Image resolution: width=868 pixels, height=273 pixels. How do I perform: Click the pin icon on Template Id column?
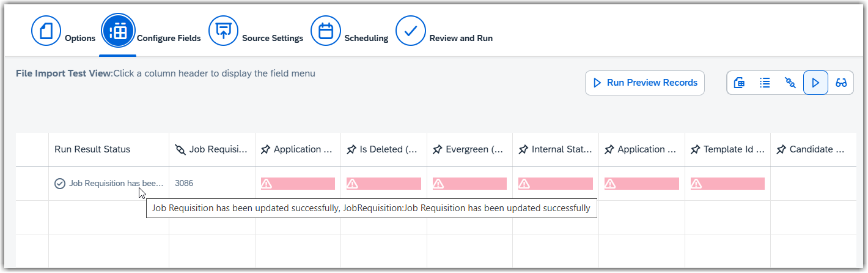(695, 150)
